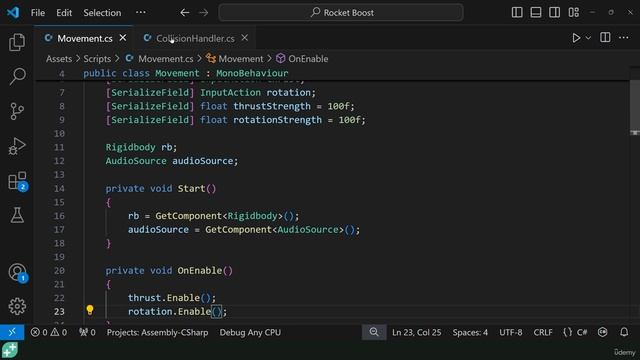Click the Rocket Boost command center search box
This screenshot has height=360, width=640.
(341, 13)
